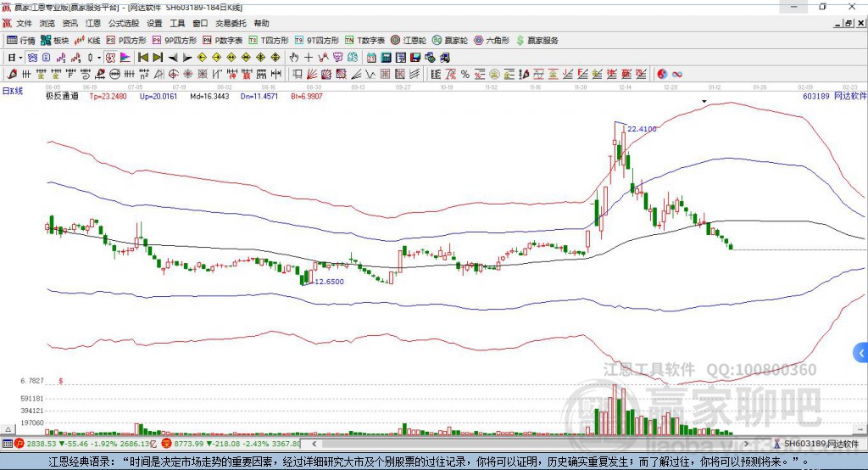Viewport: 868px width, 470px height.
Task: Select the rectangle drawing tool
Action: 298,75
